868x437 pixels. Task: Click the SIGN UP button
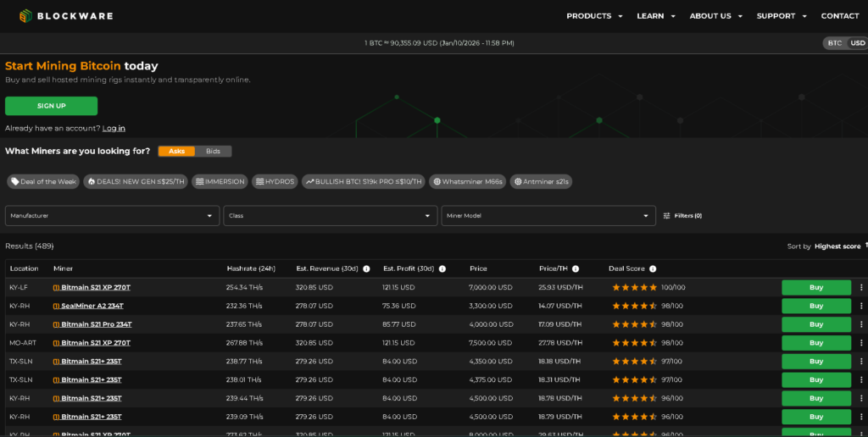tap(52, 106)
